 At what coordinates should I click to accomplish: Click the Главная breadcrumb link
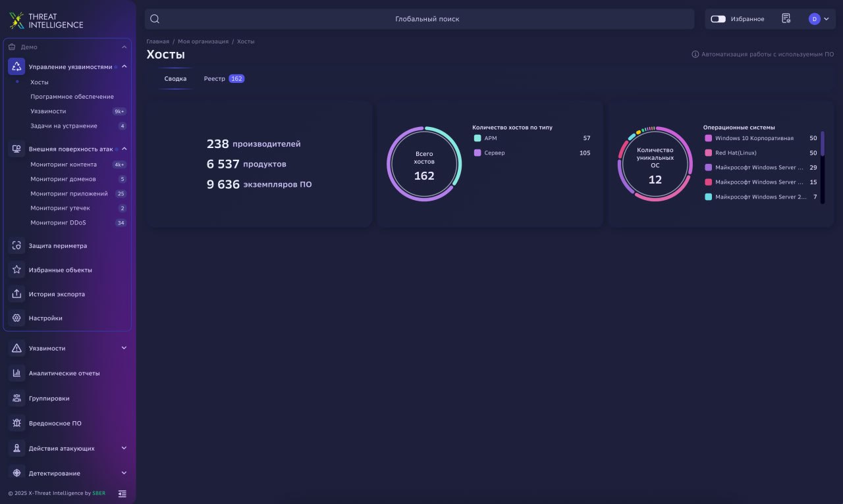coord(157,41)
